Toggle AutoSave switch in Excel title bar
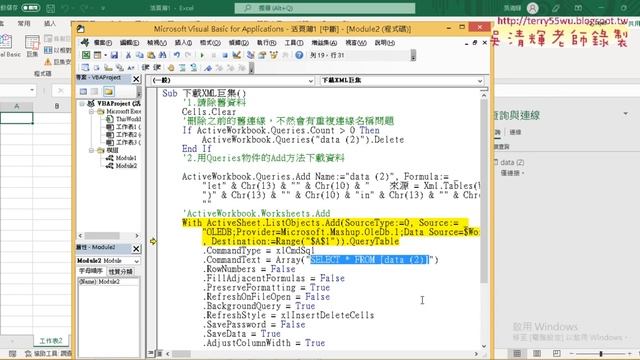Screen dimensions: 640x360 point(31,8)
